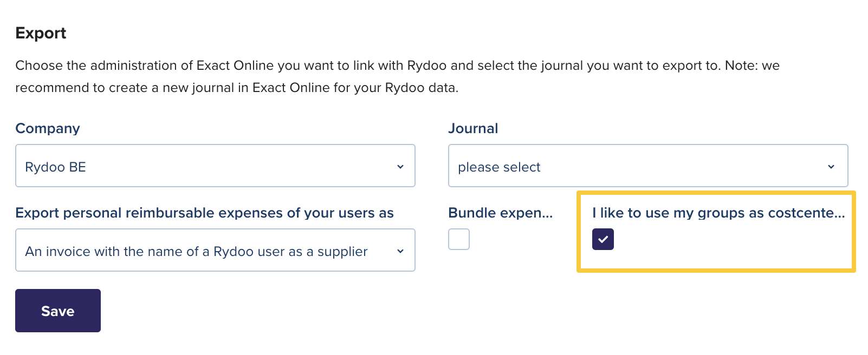This screenshot has width=868, height=355.
Task: Select the 'Rydoo BE' value text
Action: point(55,167)
